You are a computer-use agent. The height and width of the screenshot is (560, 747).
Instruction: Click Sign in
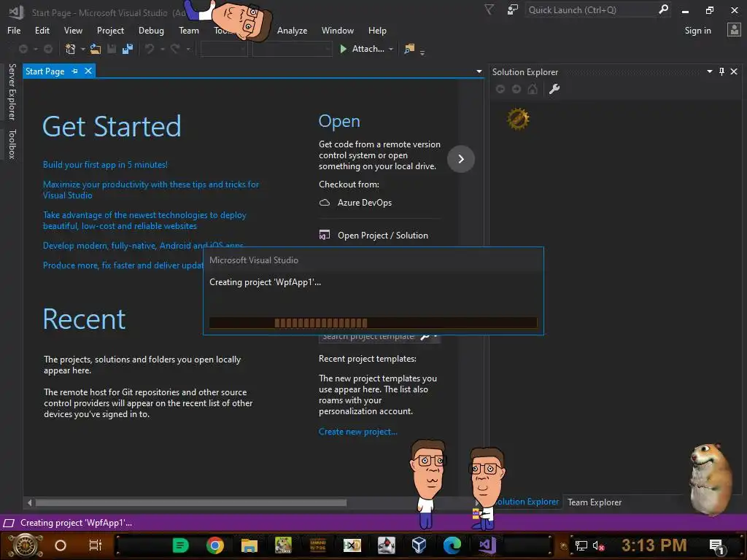(697, 31)
